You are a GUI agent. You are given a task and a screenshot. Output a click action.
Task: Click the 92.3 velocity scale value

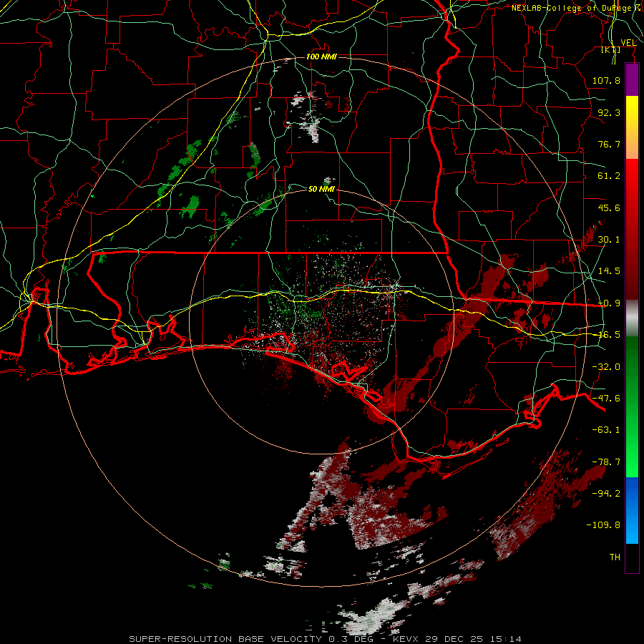point(609,112)
